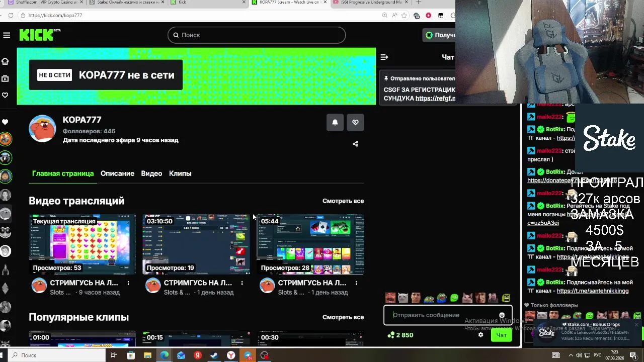Click the browser zoom magnifier icon
This screenshot has width=644, height=362.
384,16
